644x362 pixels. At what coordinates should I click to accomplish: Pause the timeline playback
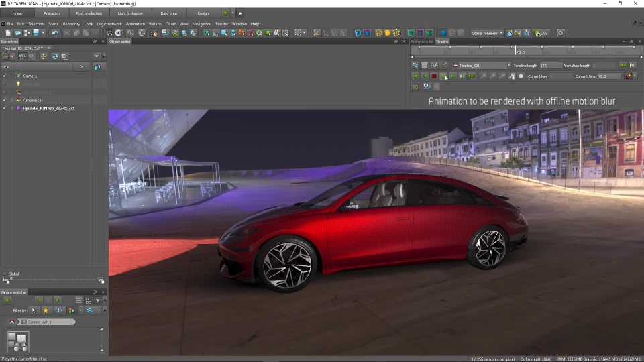click(x=443, y=76)
